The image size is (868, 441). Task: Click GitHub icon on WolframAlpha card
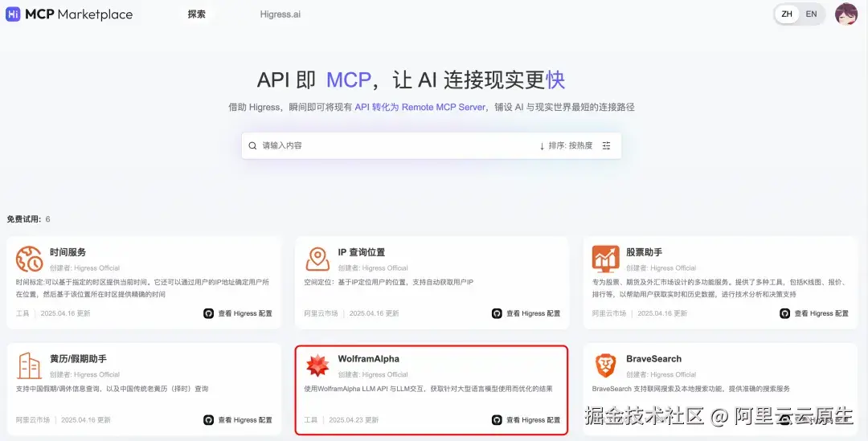(497, 420)
